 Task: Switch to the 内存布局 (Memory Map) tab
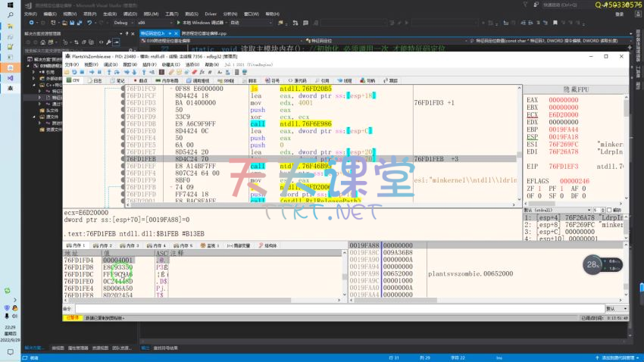(167, 80)
